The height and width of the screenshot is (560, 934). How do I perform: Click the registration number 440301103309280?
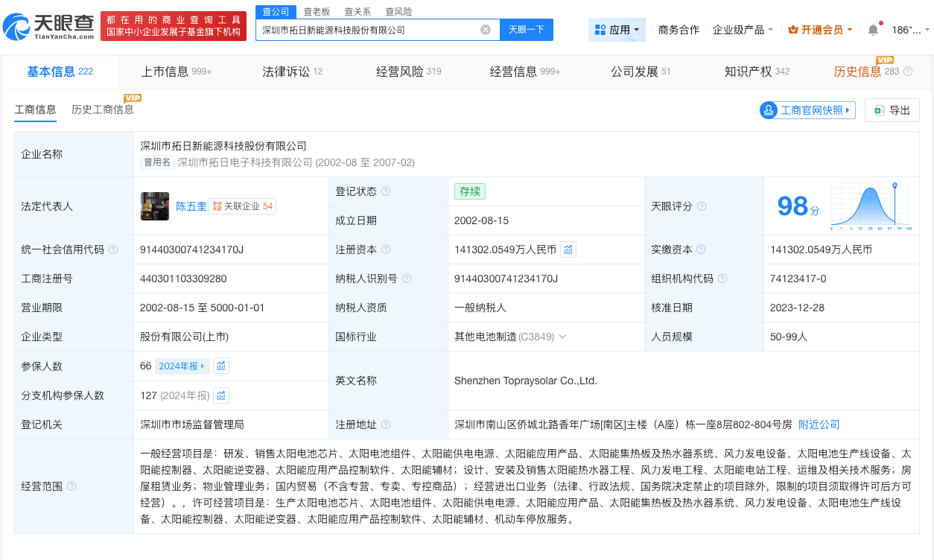point(183,279)
